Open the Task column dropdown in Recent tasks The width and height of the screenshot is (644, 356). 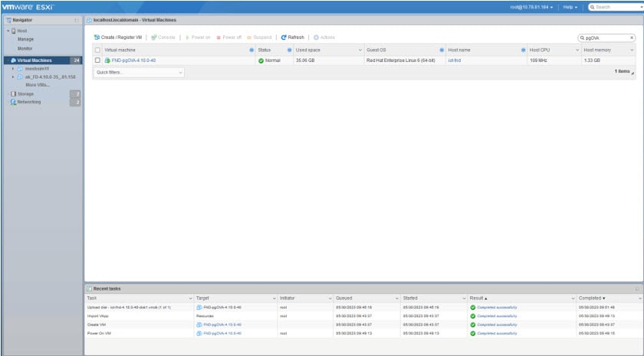190,298
